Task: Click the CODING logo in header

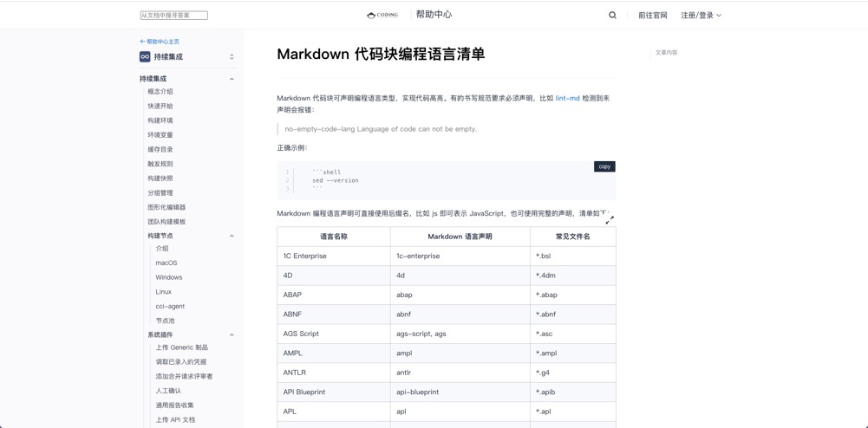Action: pos(382,15)
